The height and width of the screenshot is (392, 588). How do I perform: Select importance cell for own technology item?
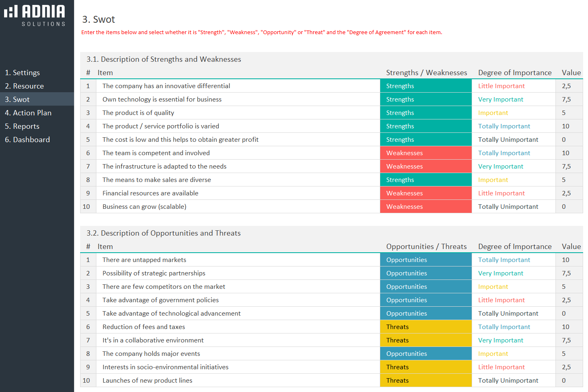(x=513, y=100)
